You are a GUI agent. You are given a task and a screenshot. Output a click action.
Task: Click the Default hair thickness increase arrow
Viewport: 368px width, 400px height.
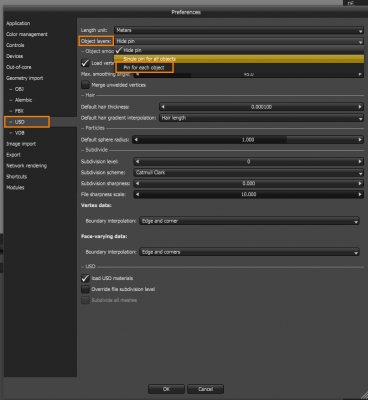(x=360, y=107)
